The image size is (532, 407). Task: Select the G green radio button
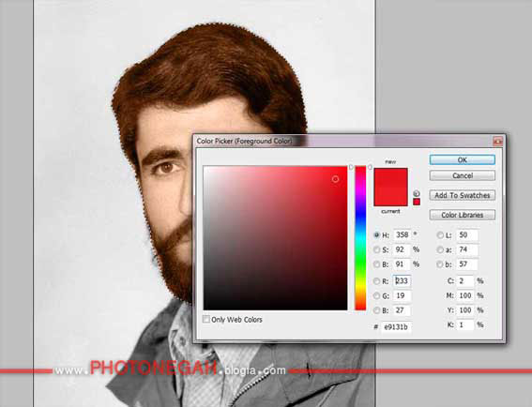click(376, 295)
